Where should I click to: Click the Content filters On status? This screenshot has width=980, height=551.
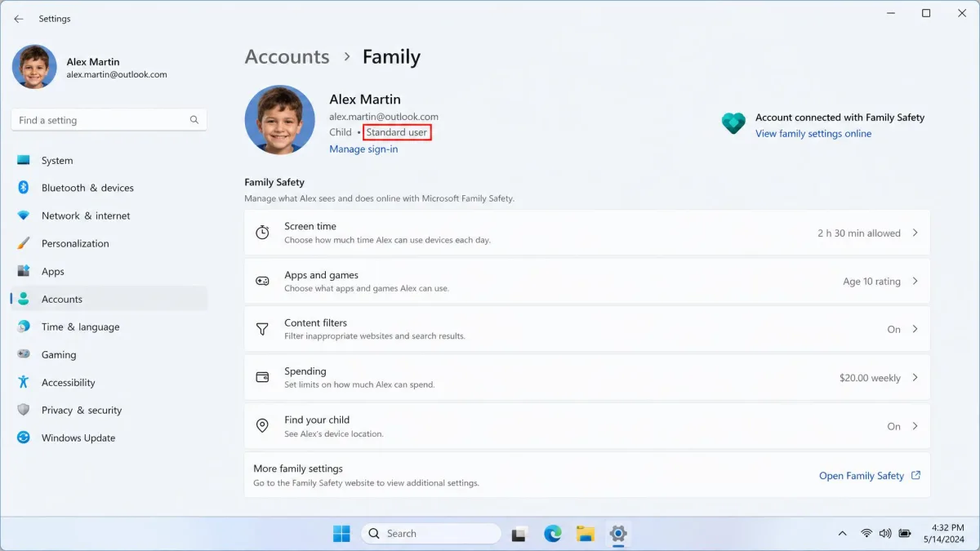coord(893,330)
